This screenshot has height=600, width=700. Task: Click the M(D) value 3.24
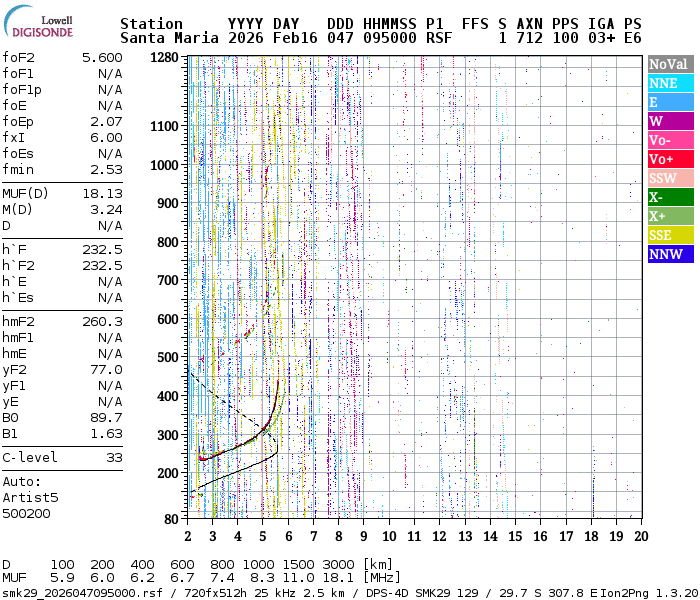(106, 209)
